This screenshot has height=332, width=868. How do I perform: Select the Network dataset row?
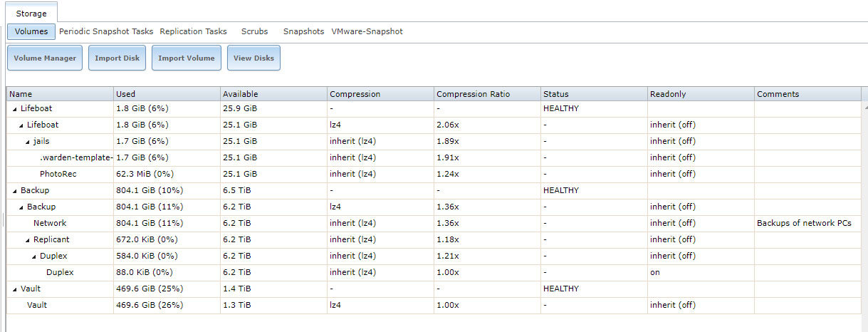pyautogui.click(x=434, y=223)
